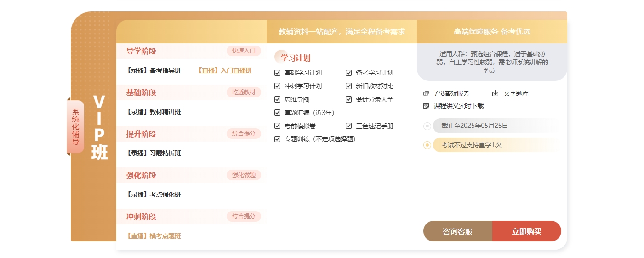Click the 强化做题 tag in 强化阶段
Viewport: 644px width, 258px height.
point(244,175)
